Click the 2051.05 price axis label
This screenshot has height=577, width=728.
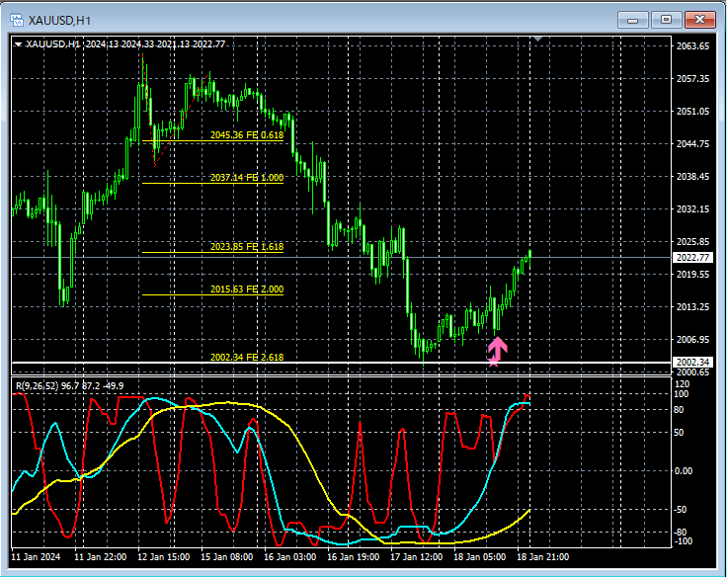point(692,111)
